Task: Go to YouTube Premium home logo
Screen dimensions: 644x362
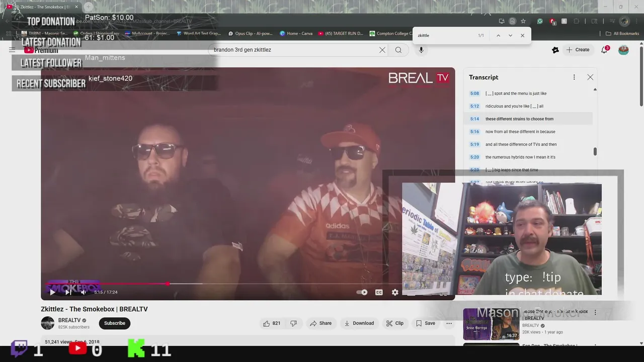Action: [x=41, y=50]
